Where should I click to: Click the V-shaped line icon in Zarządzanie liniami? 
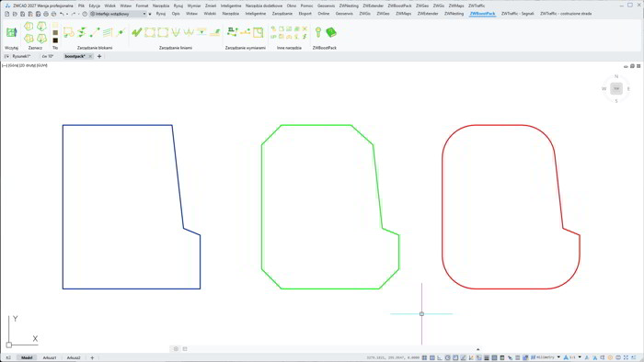pos(176,32)
